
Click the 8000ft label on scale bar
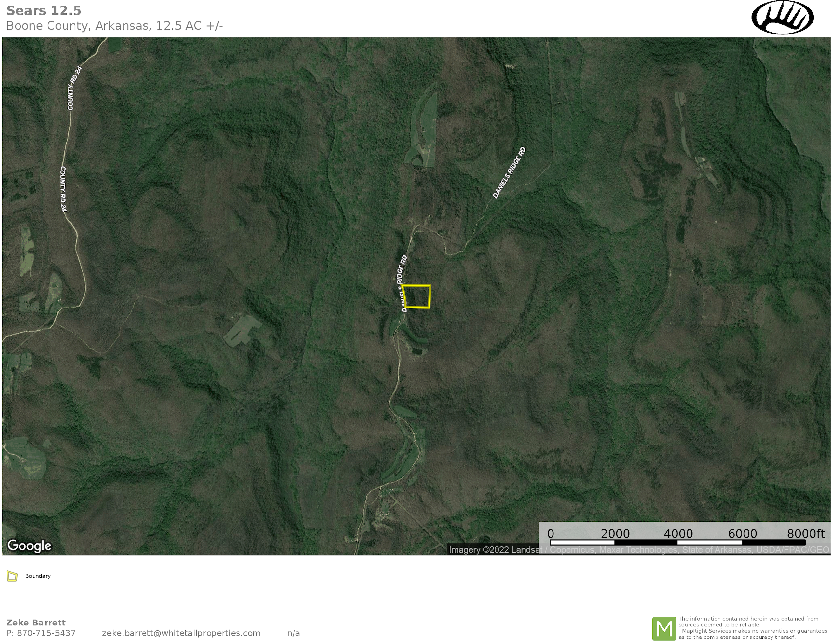tap(806, 533)
